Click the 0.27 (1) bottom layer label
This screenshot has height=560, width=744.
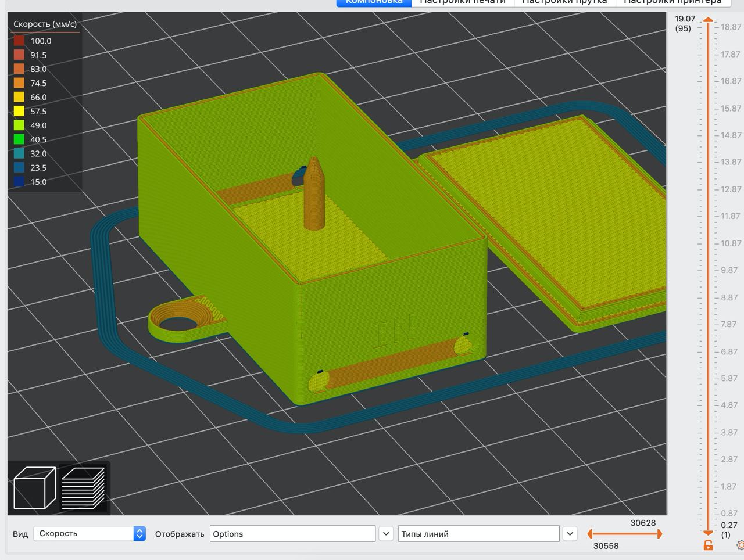pos(729,530)
